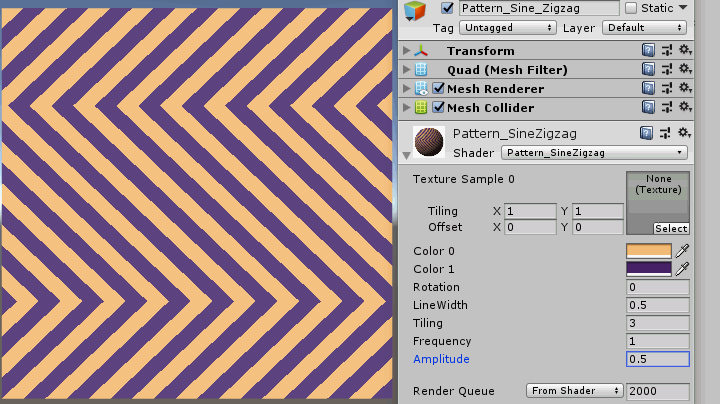Click Render Queue value 2000 field
This screenshot has width=720, height=404.
pyautogui.click(x=658, y=391)
